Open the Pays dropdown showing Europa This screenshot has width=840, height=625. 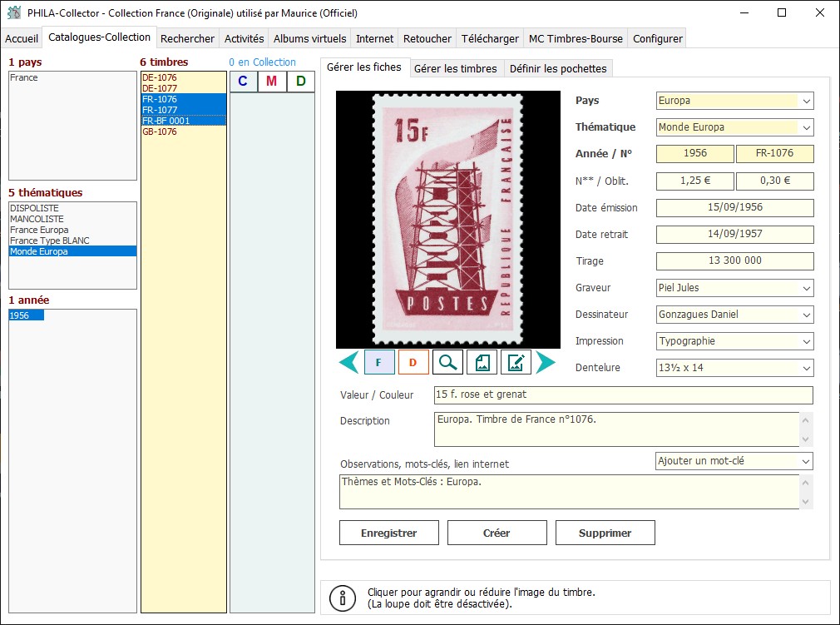[734, 101]
